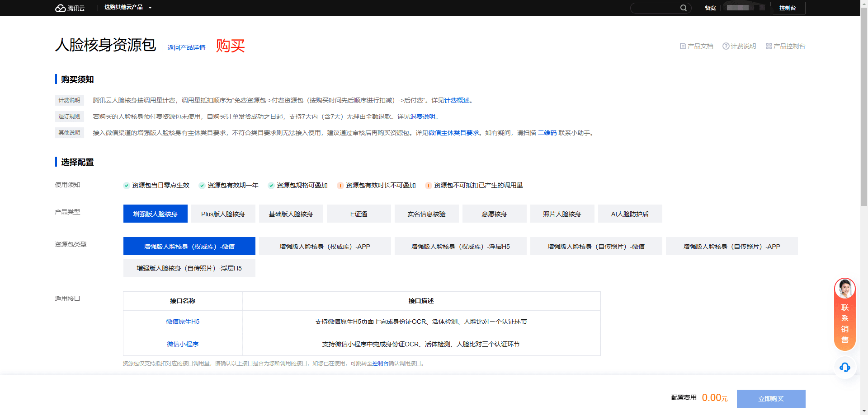868x415 pixels.
Task: Open 控制台 button in top bar
Action: coord(788,8)
